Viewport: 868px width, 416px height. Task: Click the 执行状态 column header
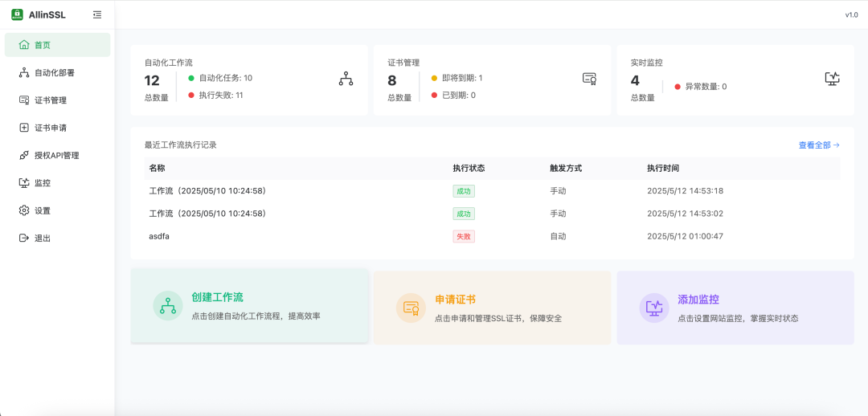coord(469,168)
